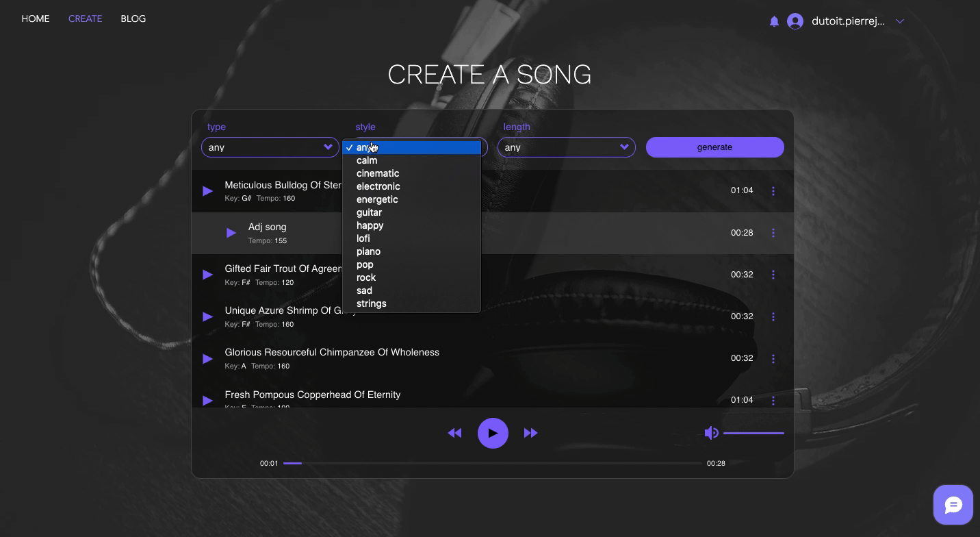
Task: Select the 'Glorious Resourceful Chimpanzee Of Wholeness' title
Action: (x=332, y=353)
